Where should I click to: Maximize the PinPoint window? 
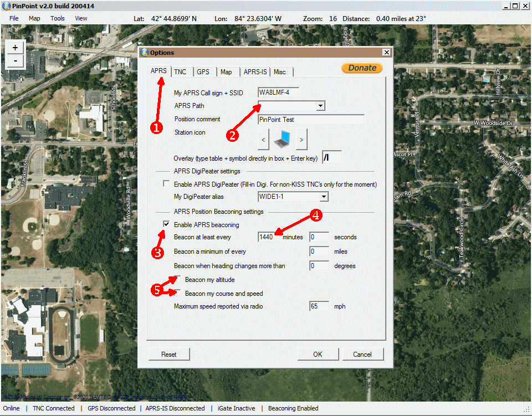[515, 6]
